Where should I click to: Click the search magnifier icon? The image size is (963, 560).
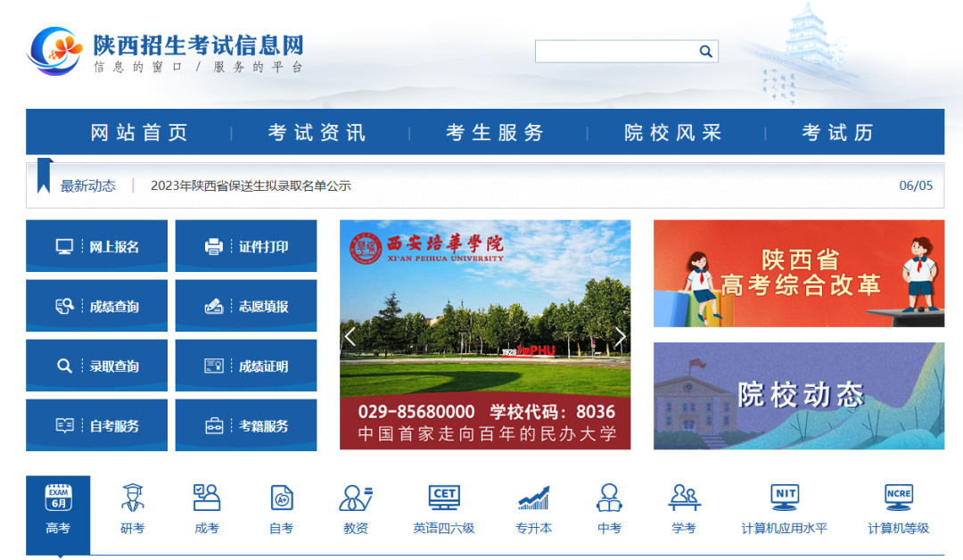coord(705,51)
